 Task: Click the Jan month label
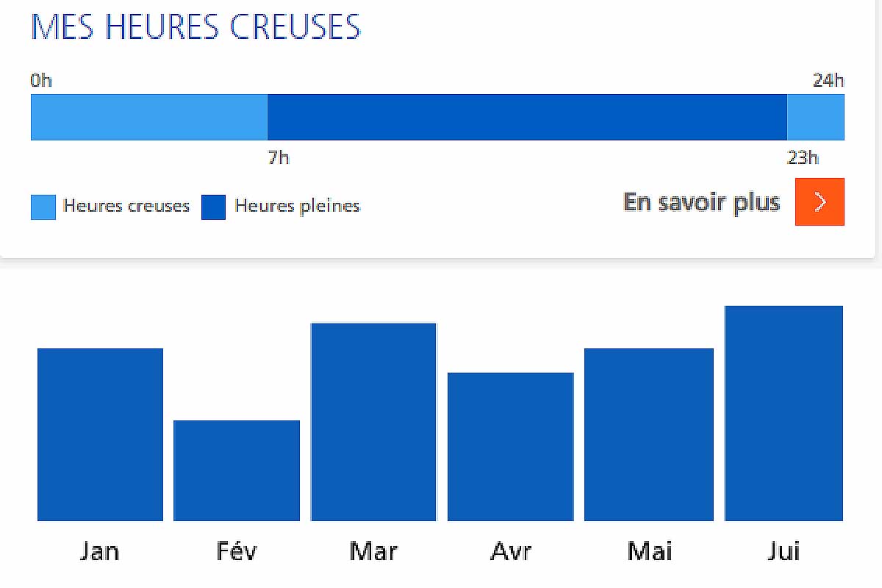tap(100, 551)
